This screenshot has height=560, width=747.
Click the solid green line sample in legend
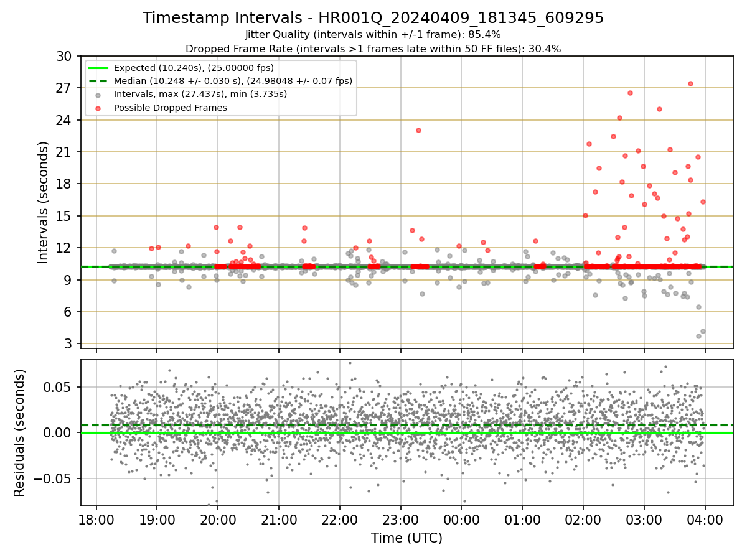pyautogui.click(x=99, y=68)
